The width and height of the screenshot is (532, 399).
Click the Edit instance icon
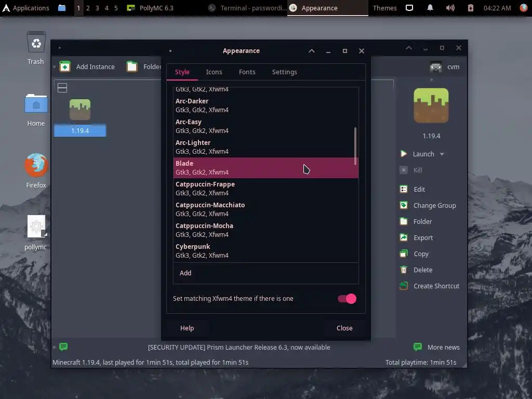[x=403, y=189]
